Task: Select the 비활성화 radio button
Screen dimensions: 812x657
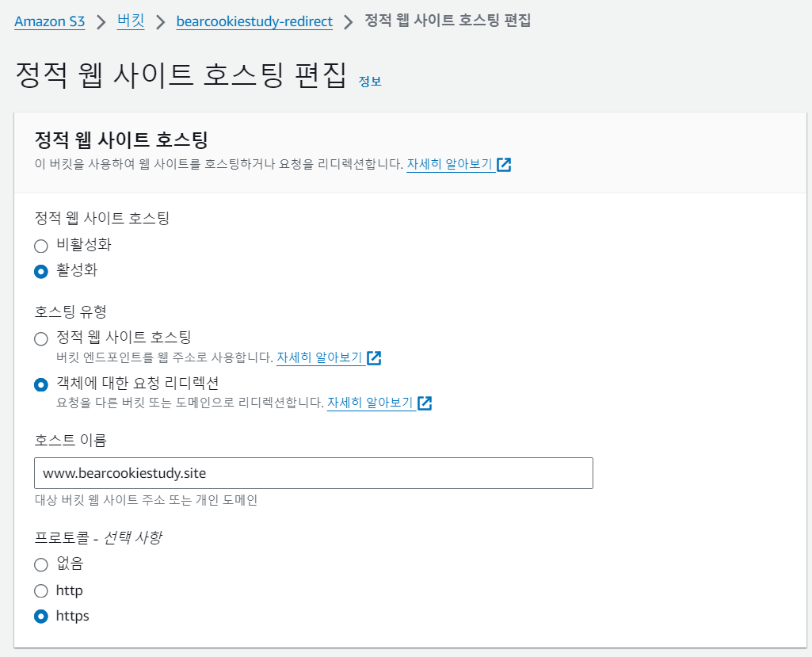Action: pyautogui.click(x=41, y=246)
